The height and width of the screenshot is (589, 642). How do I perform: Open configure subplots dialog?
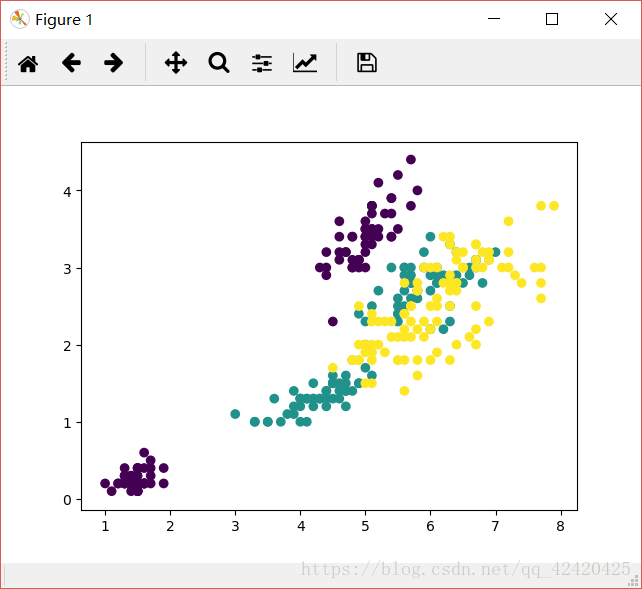[x=262, y=63]
